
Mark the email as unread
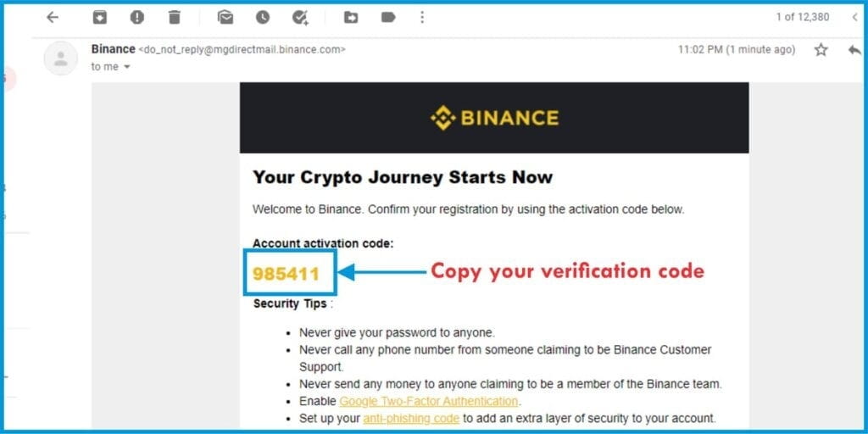tap(225, 18)
